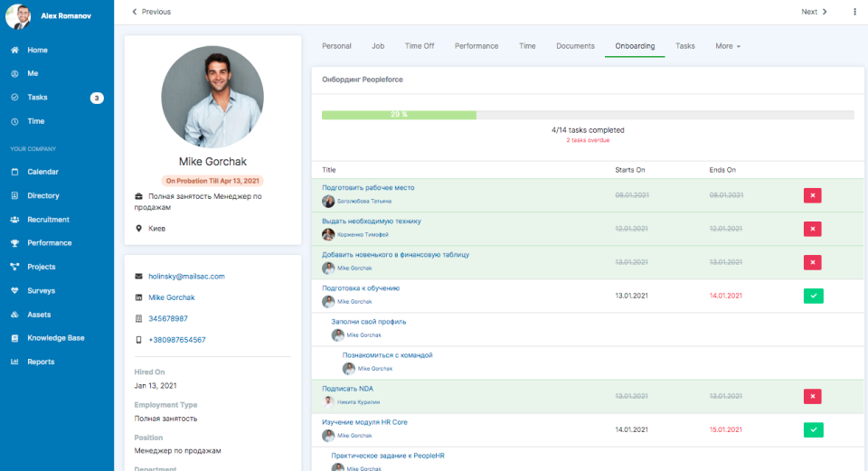Click the Recruitment people icon
868x471 pixels.
pyautogui.click(x=14, y=220)
